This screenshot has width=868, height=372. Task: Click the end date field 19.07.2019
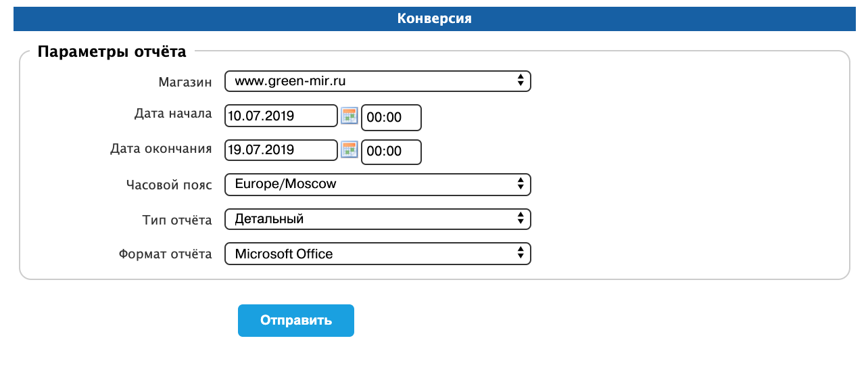281,149
